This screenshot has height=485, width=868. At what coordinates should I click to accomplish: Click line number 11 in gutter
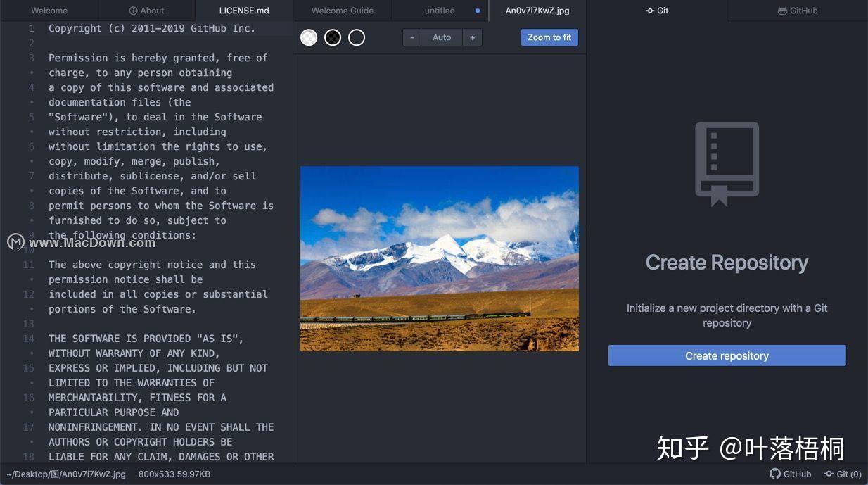pyautogui.click(x=28, y=265)
